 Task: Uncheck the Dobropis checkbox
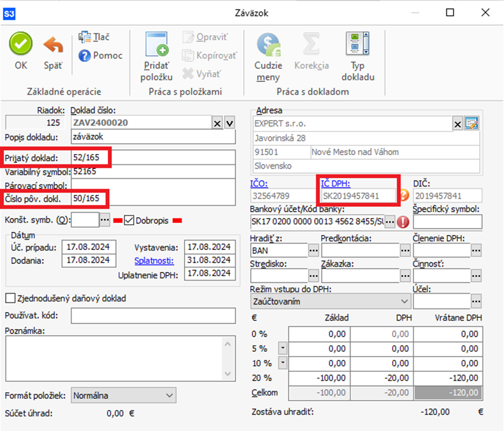[129, 220]
